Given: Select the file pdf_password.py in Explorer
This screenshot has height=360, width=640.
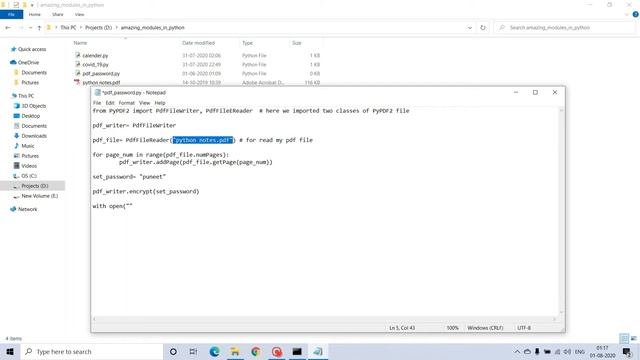Looking at the screenshot, I should pyautogui.click(x=101, y=73).
